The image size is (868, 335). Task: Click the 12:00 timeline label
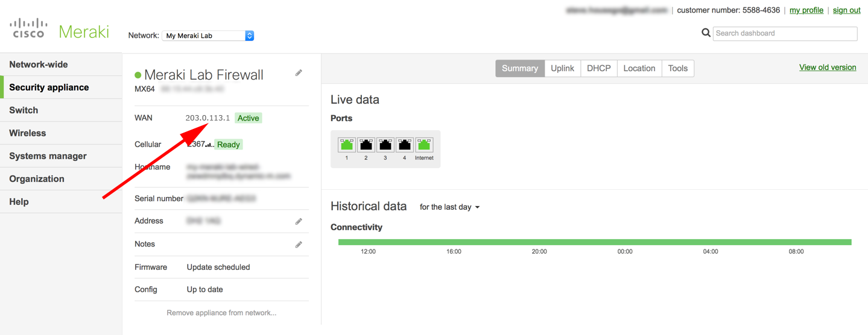point(368,251)
